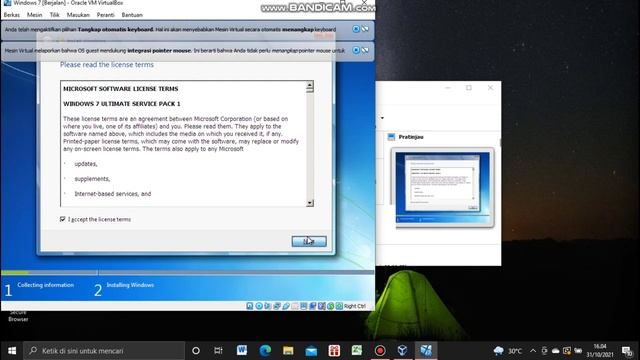Click the CPU features indicator in VM status bar

(322, 306)
